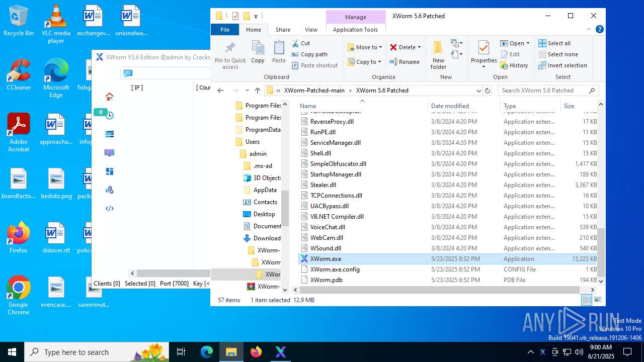Open the XWorm monitor sidebar icon
Screen dimensions: 644x362
[109, 152]
